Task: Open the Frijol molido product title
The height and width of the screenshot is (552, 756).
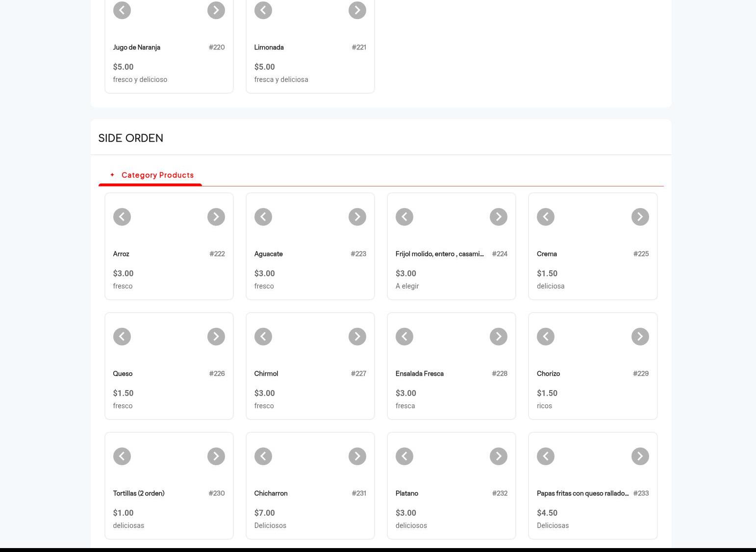Action: pyautogui.click(x=439, y=254)
